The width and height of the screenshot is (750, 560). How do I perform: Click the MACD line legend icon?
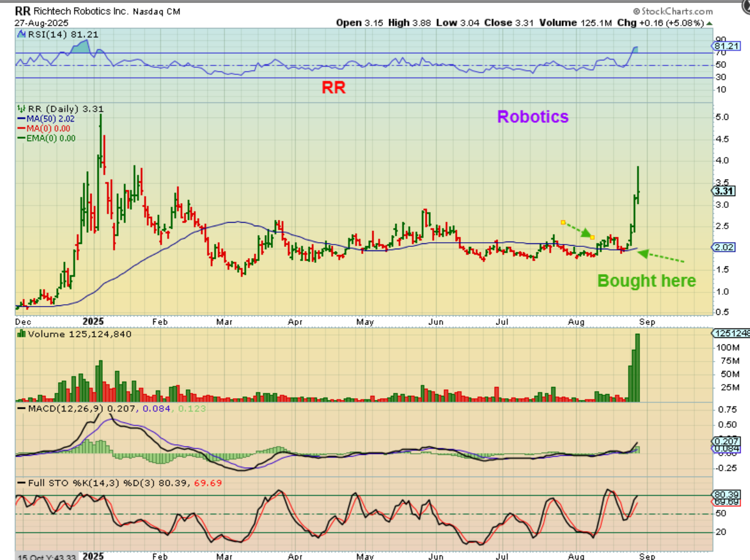(x=21, y=408)
